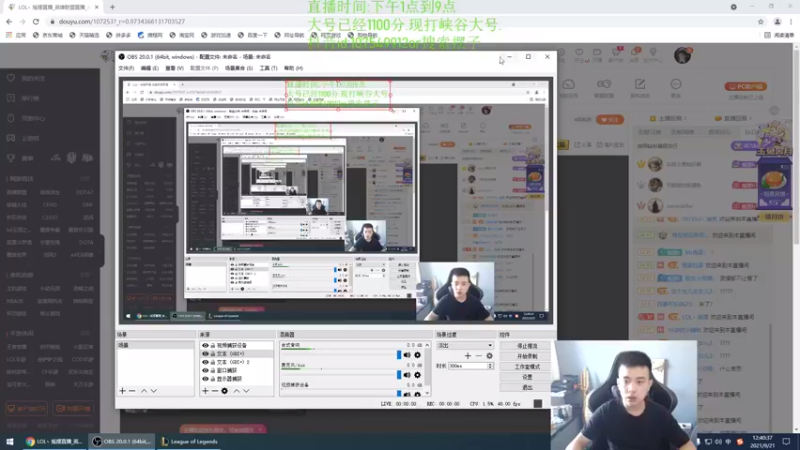Remove the selected scene with minus icon

[x=132, y=391]
